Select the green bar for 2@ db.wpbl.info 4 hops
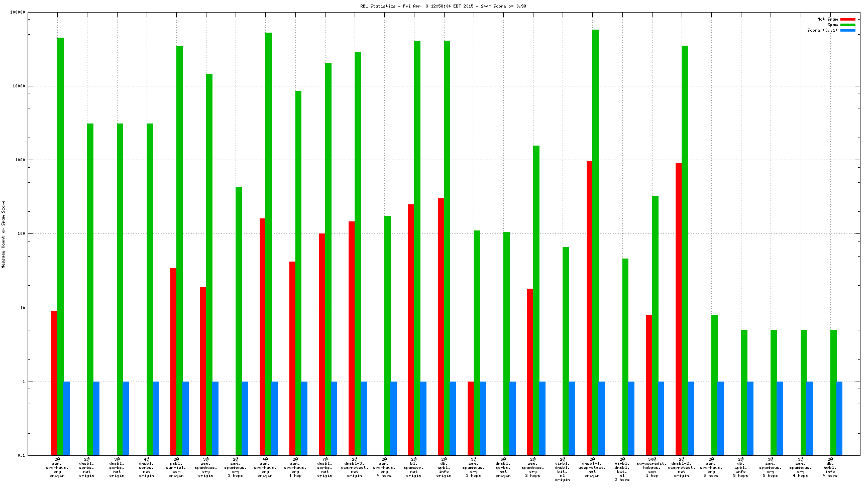Screen dimensions: 868x488 point(833,392)
